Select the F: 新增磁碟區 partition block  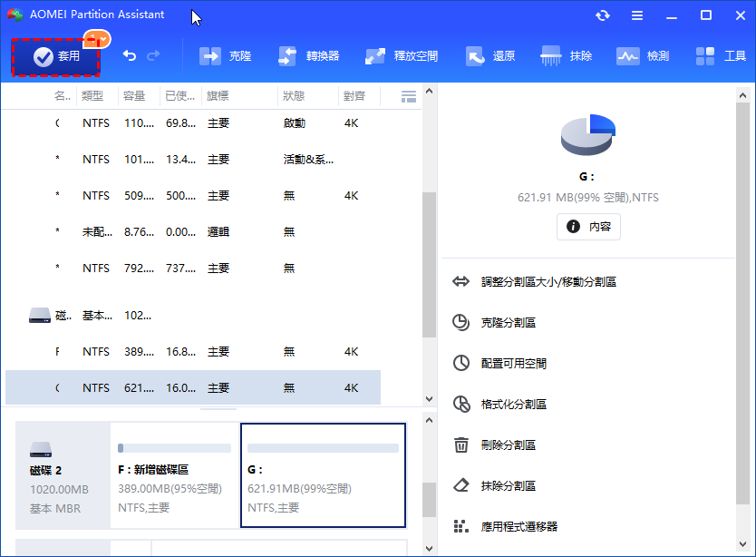click(175, 475)
